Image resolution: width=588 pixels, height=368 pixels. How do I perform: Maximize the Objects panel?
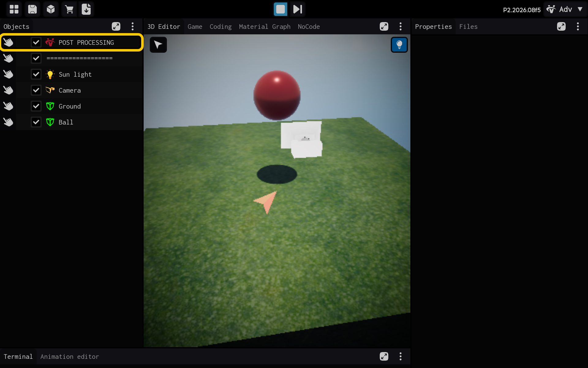tap(116, 26)
